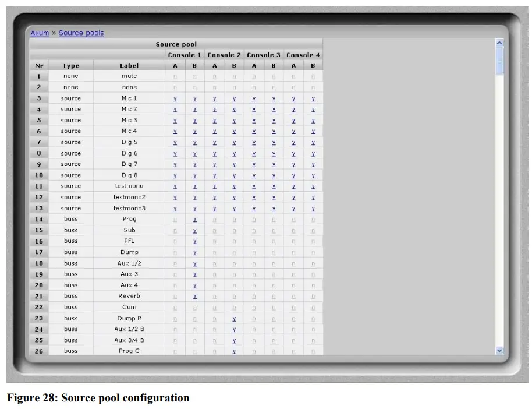532x409 pixels.
Task: Click the vertical scrollbar thumb
Action: (x=499, y=61)
